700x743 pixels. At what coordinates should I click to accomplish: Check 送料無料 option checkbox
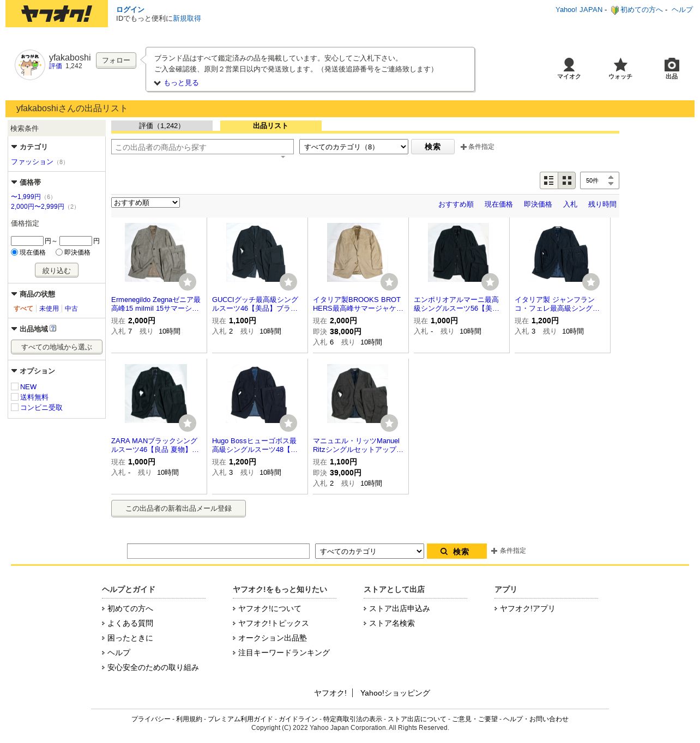15,397
